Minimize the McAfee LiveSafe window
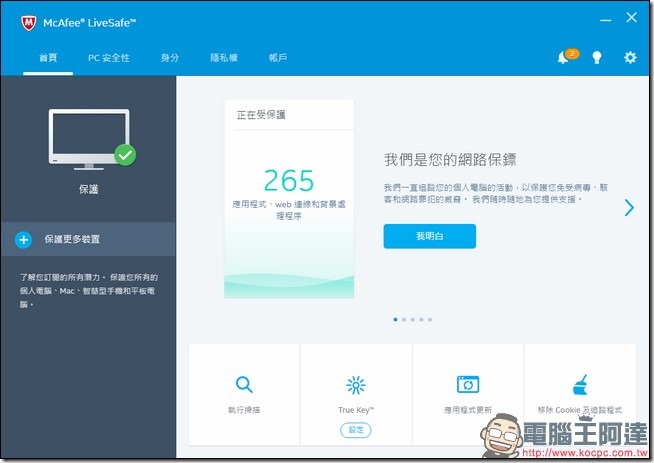Image resolution: width=654 pixels, height=463 pixels. [606, 20]
